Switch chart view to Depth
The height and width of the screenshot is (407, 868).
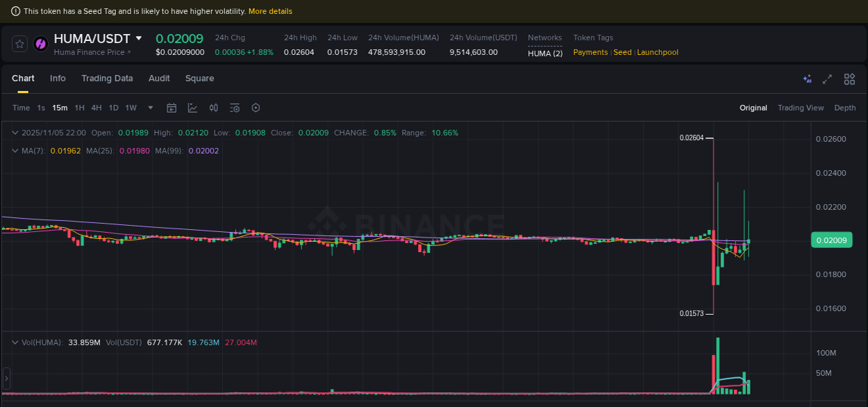(x=845, y=108)
